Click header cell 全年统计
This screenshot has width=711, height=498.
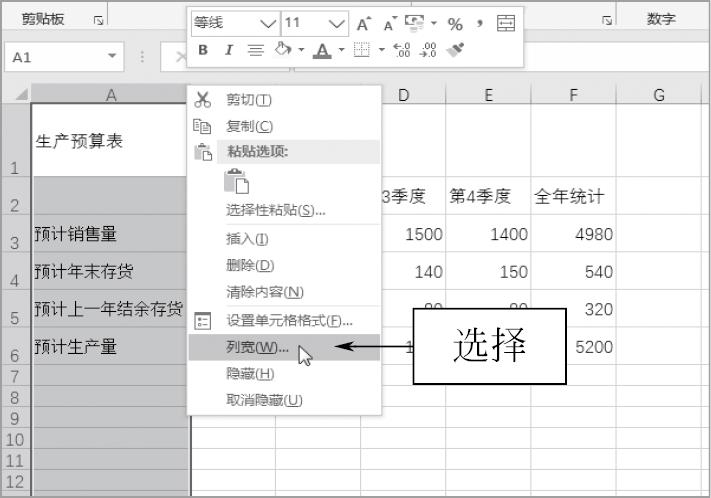pyautogui.click(x=574, y=196)
